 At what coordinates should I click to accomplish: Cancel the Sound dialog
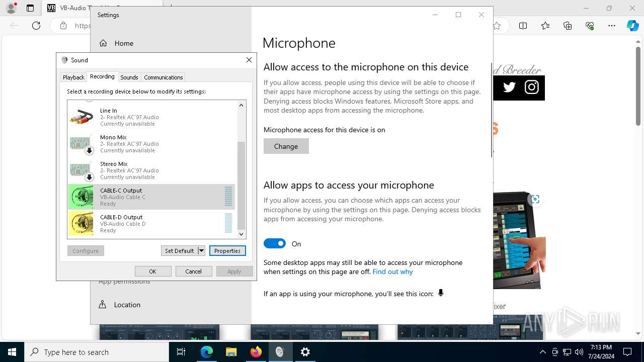194,271
